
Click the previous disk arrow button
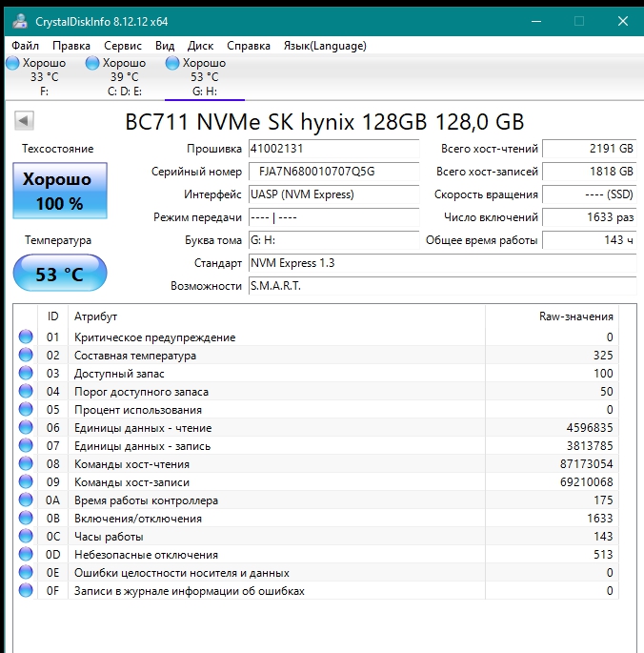[24, 121]
